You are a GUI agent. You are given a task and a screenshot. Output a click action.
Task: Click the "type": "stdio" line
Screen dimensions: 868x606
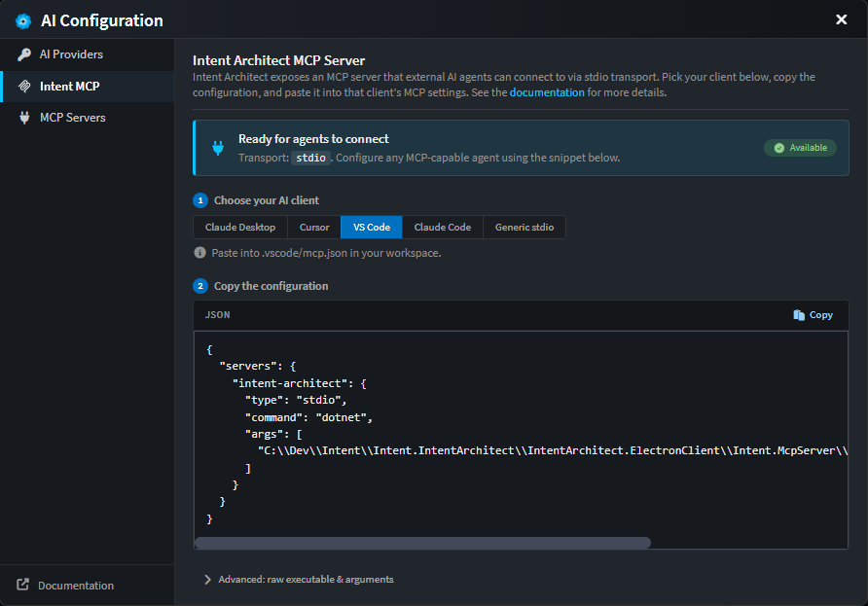pos(296,400)
